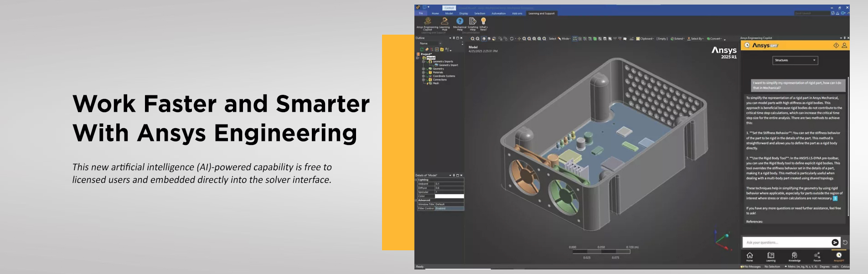Click the Copilot disclaimer warning icon
The image size is (868, 274).
(x=836, y=46)
